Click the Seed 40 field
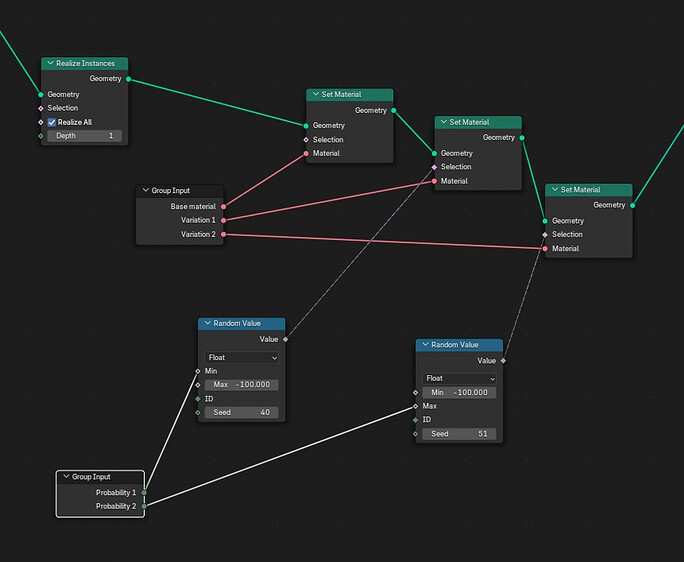 click(x=241, y=412)
